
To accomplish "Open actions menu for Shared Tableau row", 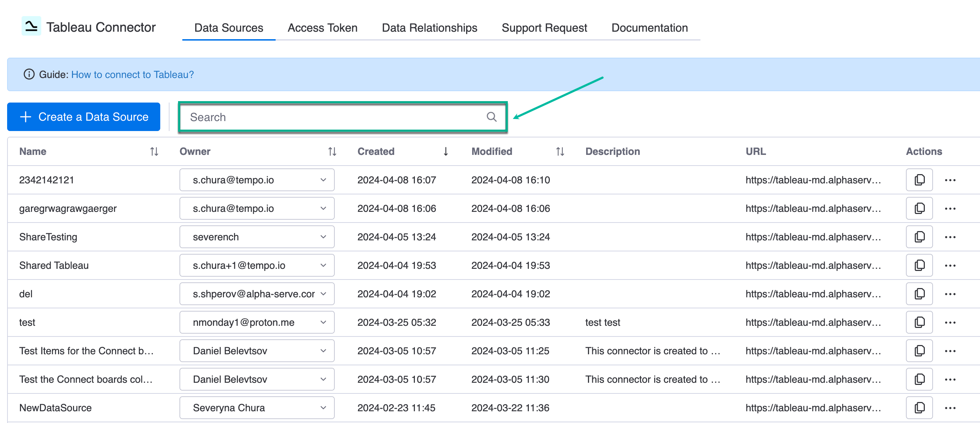I will point(951,265).
